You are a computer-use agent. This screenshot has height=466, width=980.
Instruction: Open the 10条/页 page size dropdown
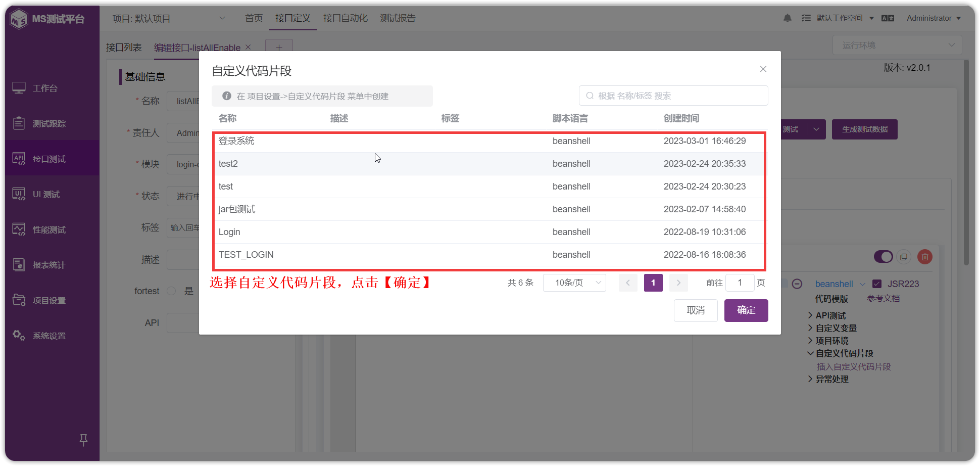tap(574, 283)
